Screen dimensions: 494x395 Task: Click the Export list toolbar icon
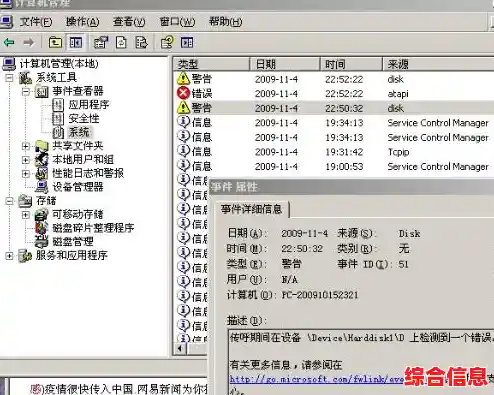tap(141, 42)
